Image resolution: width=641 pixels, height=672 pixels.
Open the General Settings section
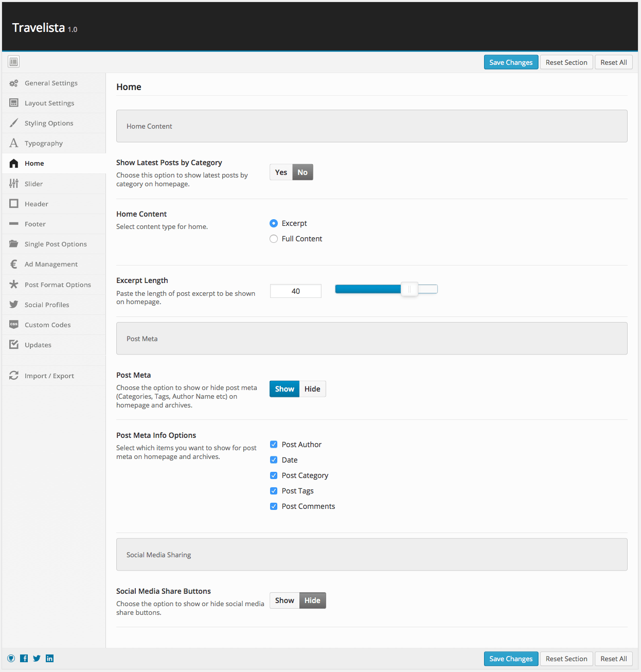pos(54,83)
